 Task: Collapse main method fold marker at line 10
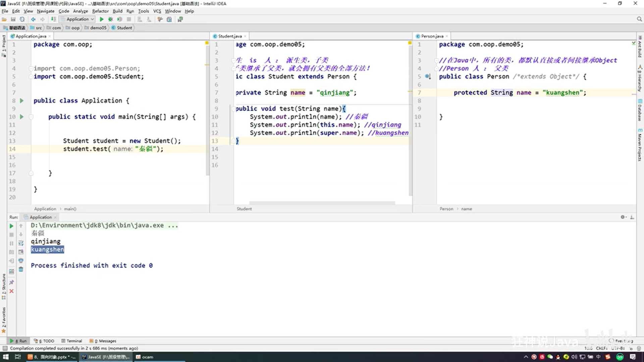coord(31,117)
